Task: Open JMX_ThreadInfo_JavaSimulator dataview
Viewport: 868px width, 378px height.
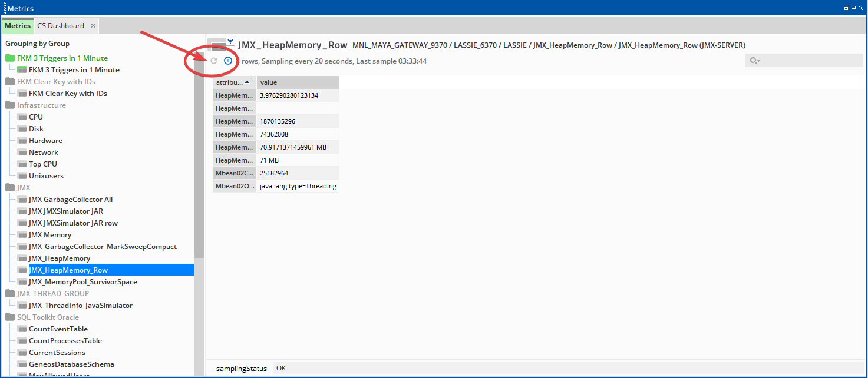Action: click(x=80, y=306)
